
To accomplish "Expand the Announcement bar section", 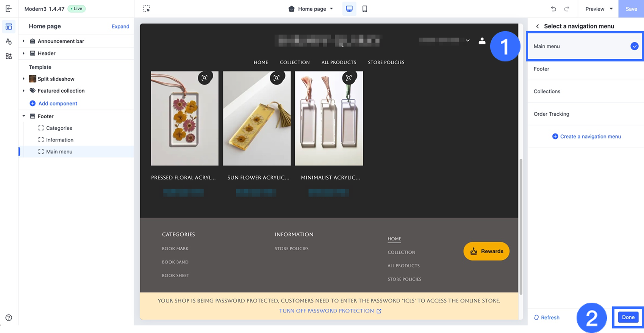I will (23, 41).
